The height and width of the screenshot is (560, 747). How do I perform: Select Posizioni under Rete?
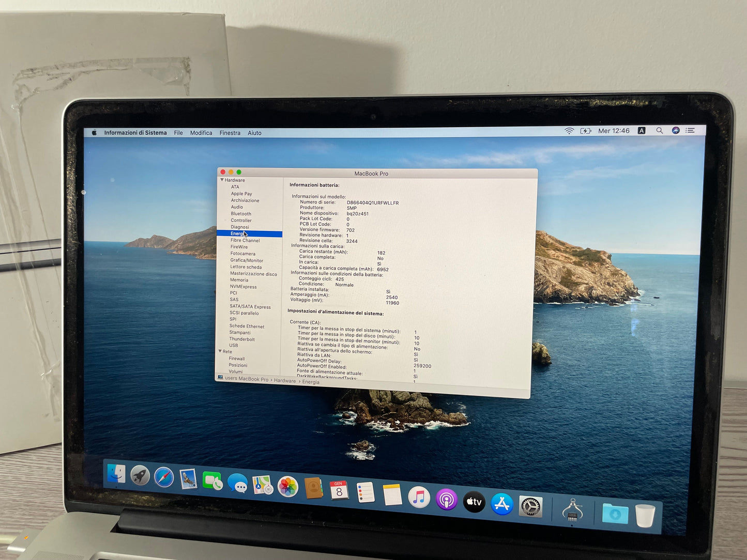(x=238, y=365)
